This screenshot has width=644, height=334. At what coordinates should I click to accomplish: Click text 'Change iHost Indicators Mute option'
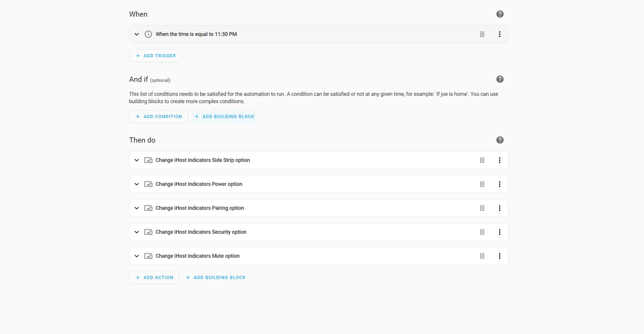197,256
